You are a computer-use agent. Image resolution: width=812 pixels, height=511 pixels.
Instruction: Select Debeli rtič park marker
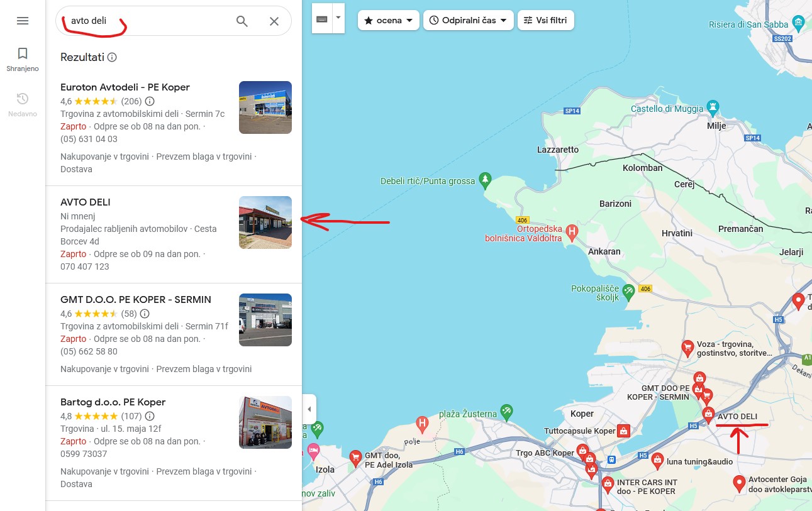tap(484, 180)
